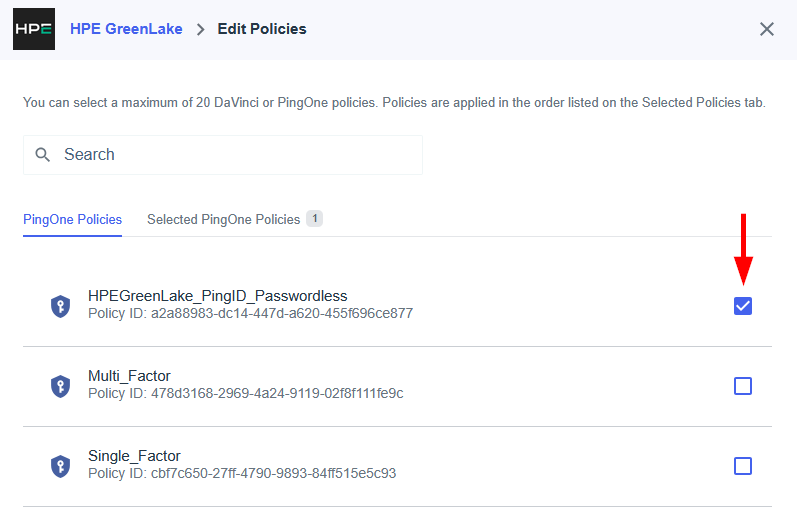Click HPEGreenLake_PingID_Passwordless shield key icon
The image size is (797, 531).
tap(61, 306)
